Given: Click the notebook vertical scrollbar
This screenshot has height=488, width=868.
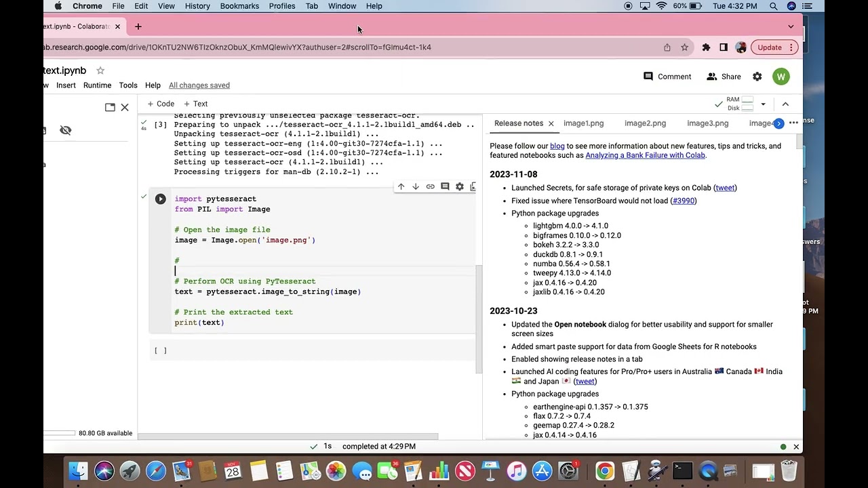Looking at the screenshot, I should coord(478,319).
